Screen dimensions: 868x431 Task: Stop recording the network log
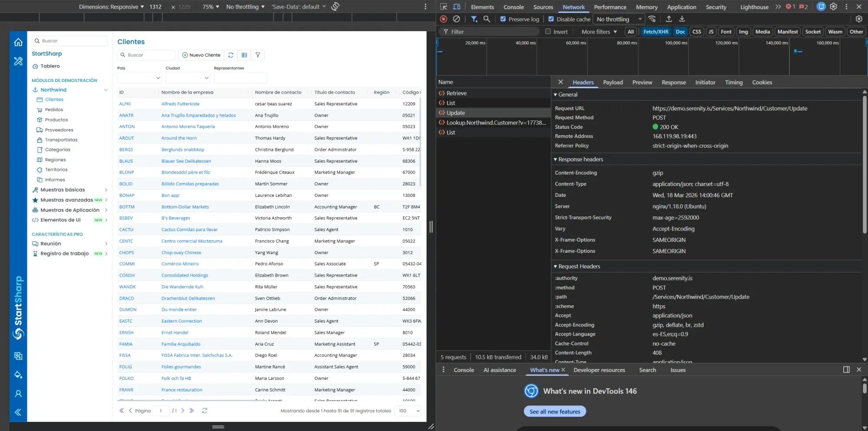point(443,19)
